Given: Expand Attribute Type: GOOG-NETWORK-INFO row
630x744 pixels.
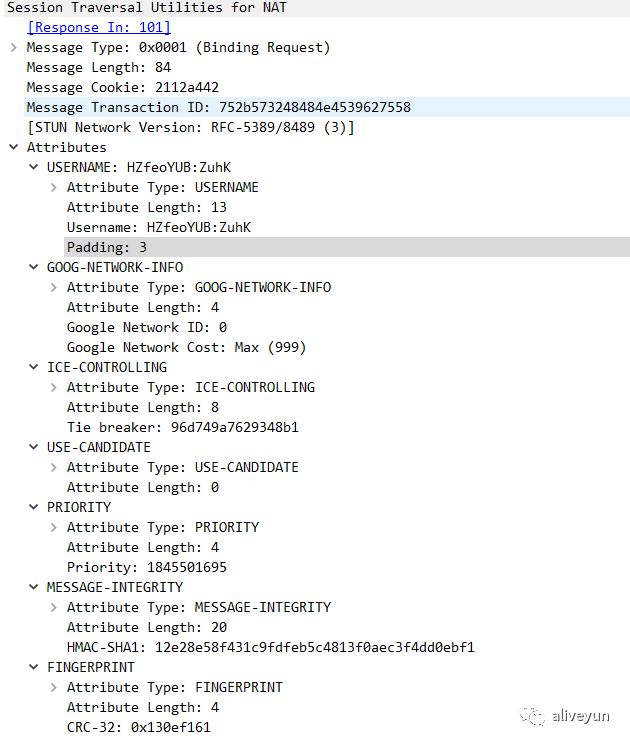Looking at the screenshot, I should point(53,287).
